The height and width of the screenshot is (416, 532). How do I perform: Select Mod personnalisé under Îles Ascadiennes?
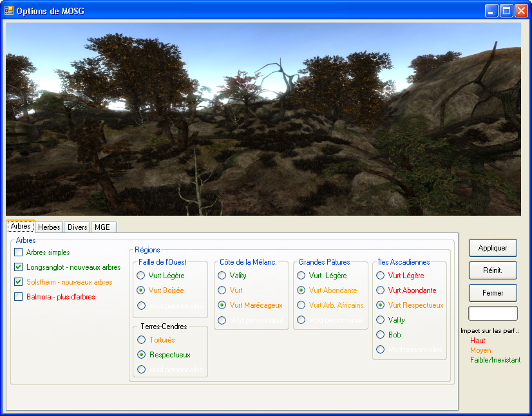click(x=381, y=350)
